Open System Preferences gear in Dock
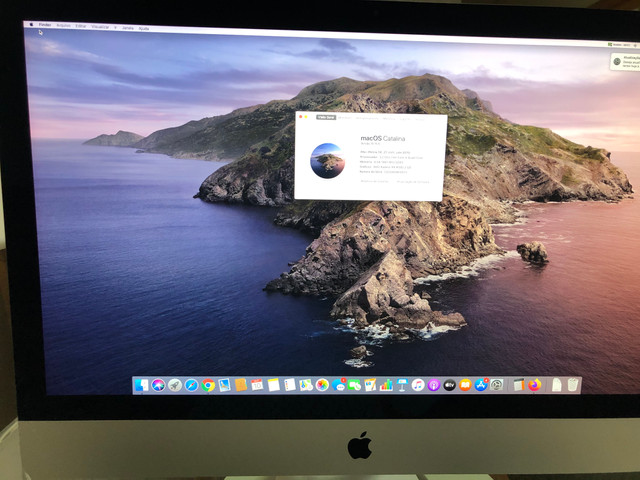The height and width of the screenshot is (480, 640). pos(497,384)
